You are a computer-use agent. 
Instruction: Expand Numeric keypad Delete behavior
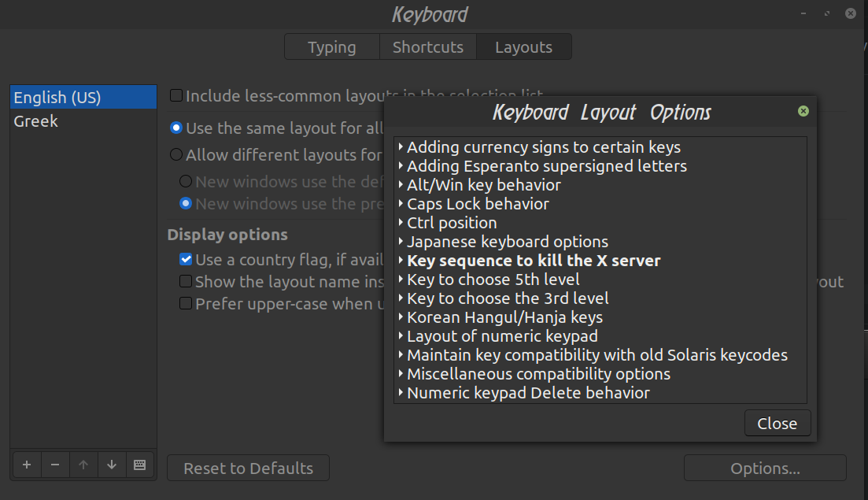pyautogui.click(x=401, y=393)
